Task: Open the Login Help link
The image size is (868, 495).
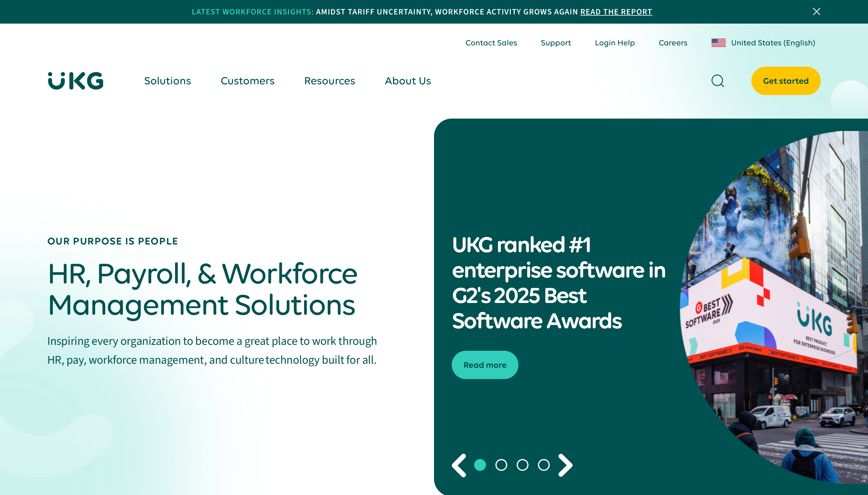Action: point(614,43)
